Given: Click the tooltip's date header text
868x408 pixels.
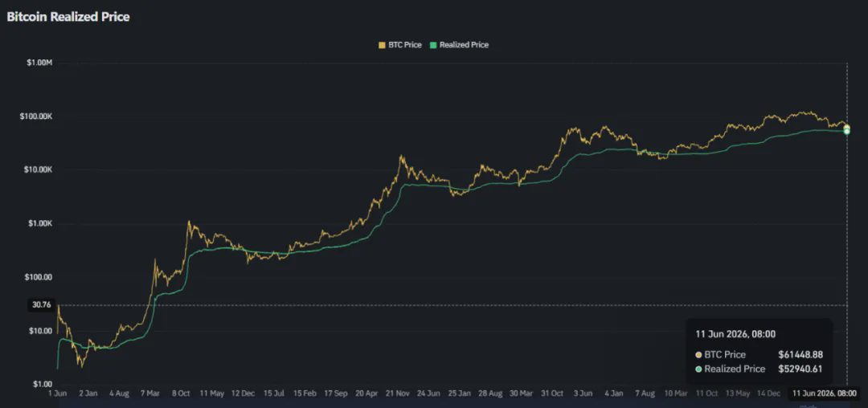Looking at the screenshot, I should [735, 334].
